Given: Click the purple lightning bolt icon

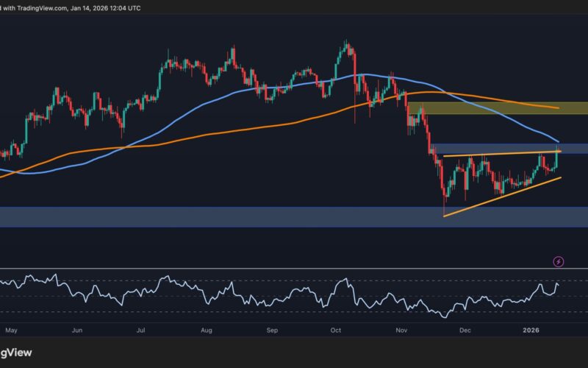Looking at the screenshot, I should (559, 261).
